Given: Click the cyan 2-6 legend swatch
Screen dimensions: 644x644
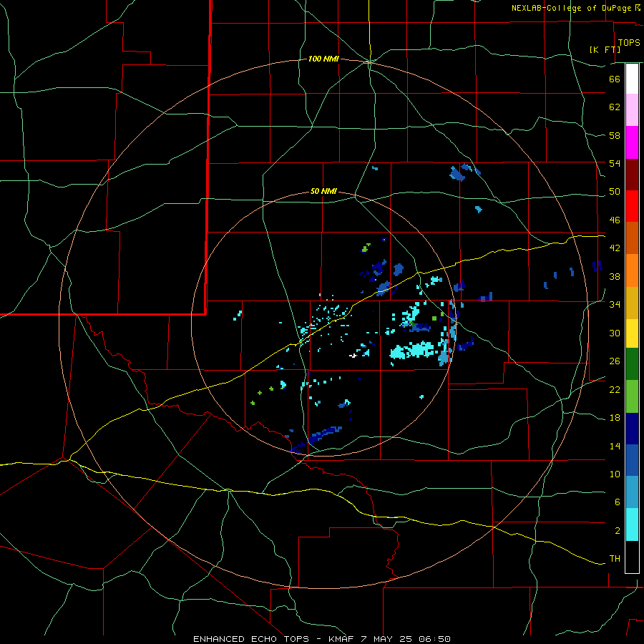Looking at the screenshot, I should tap(632, 525).
